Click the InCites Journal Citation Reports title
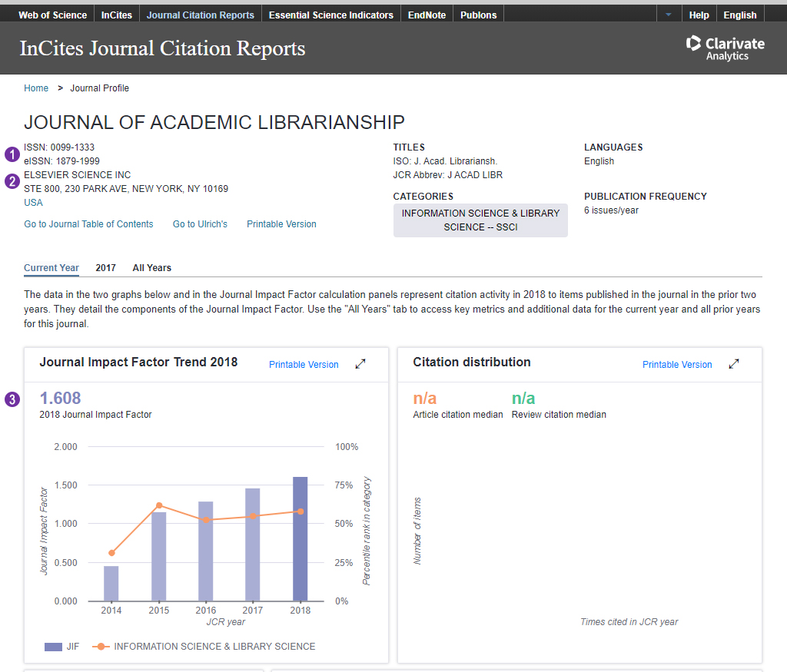 point(162,48)
